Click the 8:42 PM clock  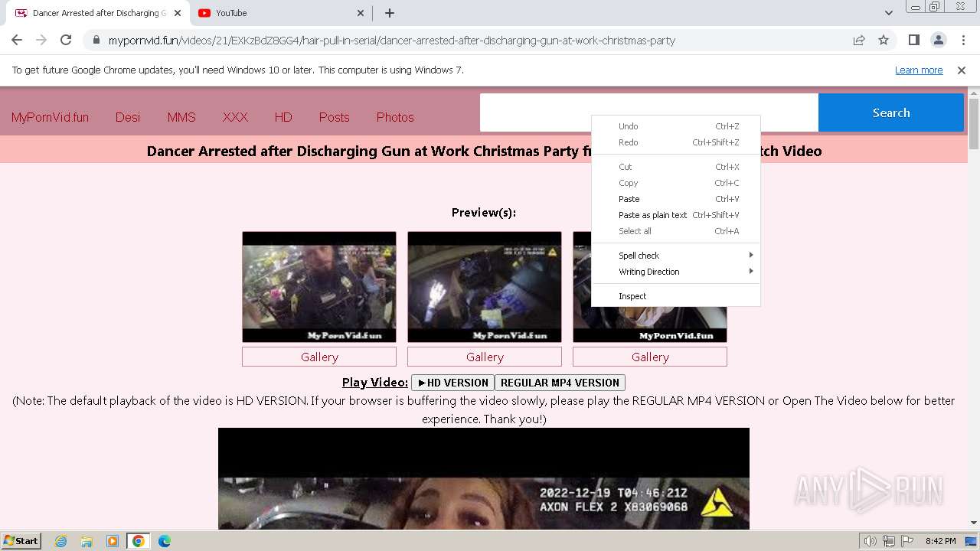pyautogui.click(x=940, y=541)
